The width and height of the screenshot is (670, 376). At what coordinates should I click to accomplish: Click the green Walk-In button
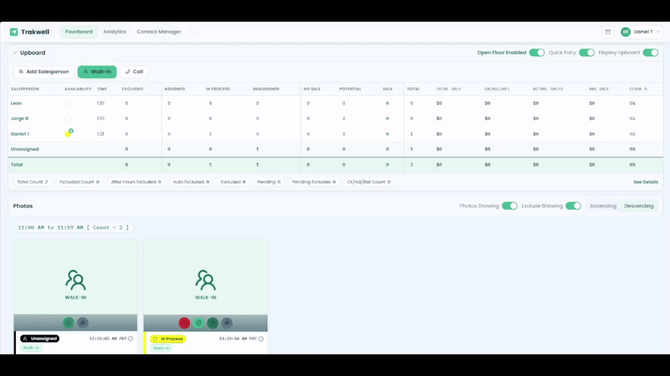pos(97,72)
